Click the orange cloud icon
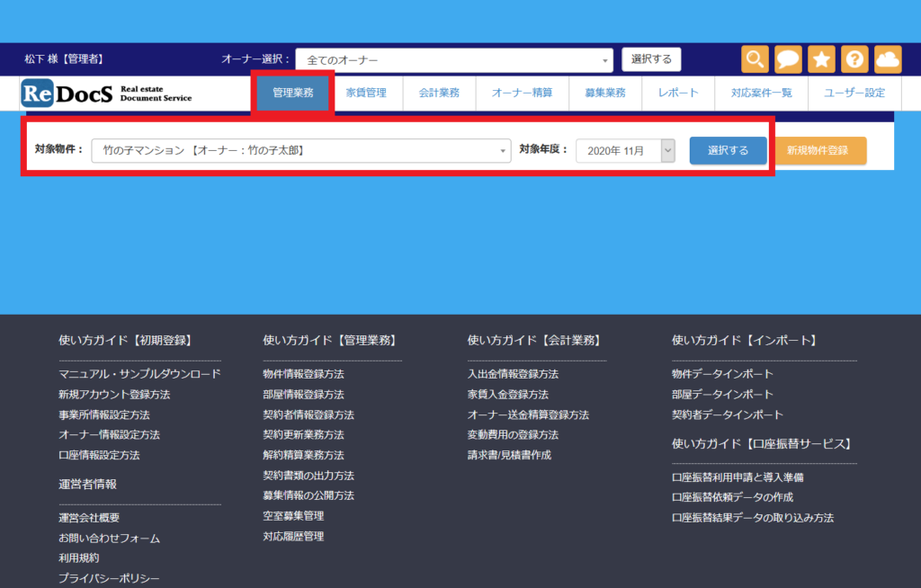 click(888, 59)
